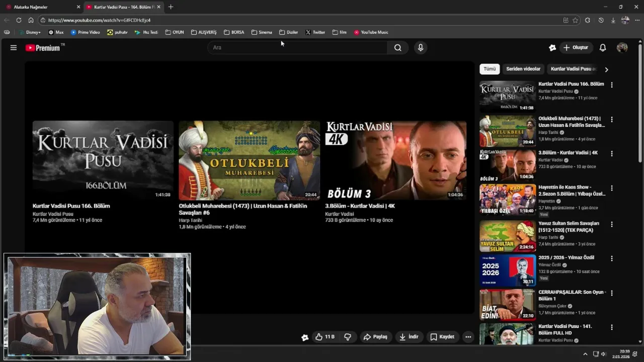Image resolution: width=644 pixels, height=362 pixels.
Task: Open Disney+ bookmark
Action: click(29, 32)
